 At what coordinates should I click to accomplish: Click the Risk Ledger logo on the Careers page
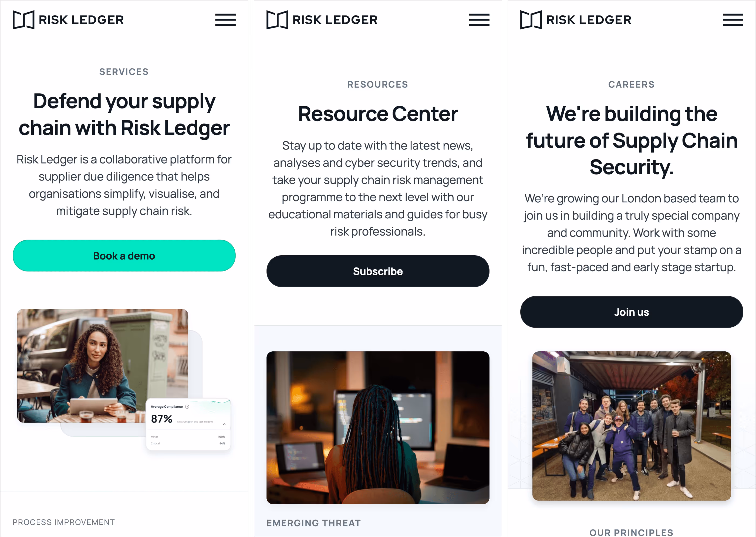pyautogui.click(x=576, y=20)
